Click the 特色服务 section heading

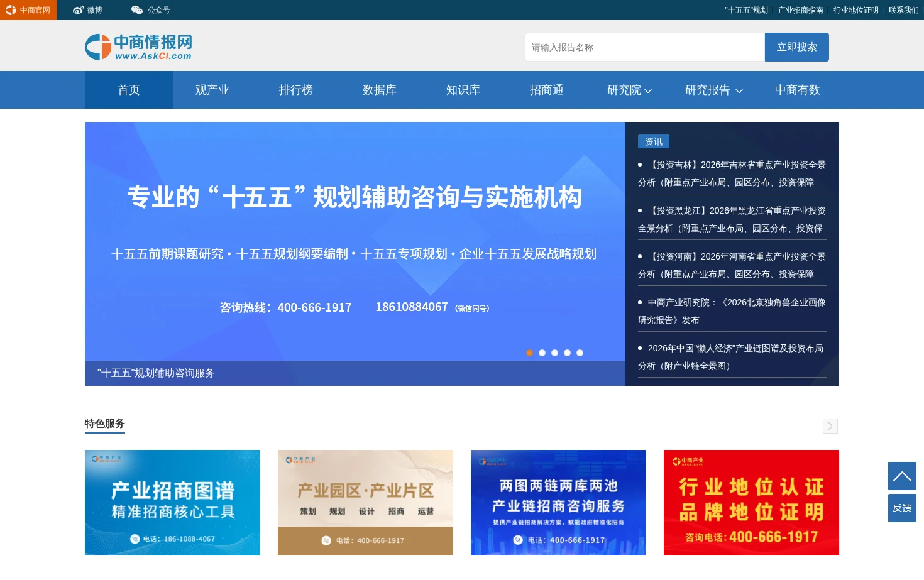click(x=105, y=424)
